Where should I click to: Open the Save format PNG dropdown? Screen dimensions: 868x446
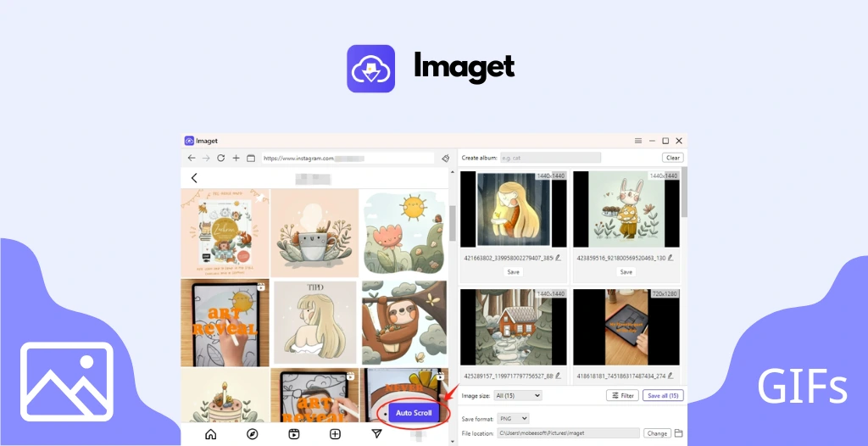pyautogui.click(x=513, y=419)
